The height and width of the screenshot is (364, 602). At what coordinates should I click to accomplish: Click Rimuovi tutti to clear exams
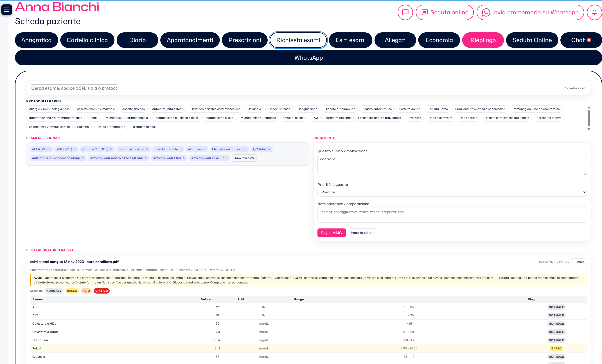[x=244, y=158]
